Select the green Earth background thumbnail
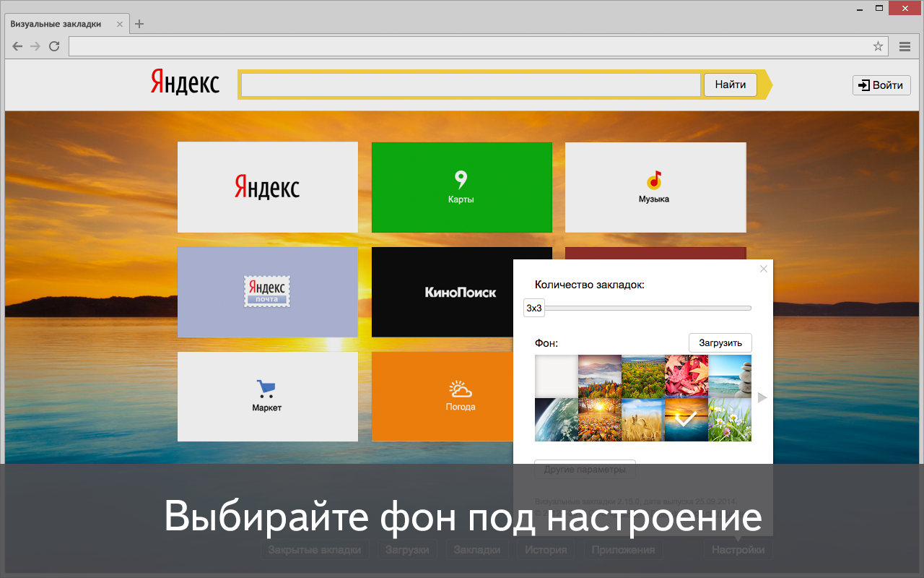Viewport: 924px width, 578px height. [x=556, y=419]
